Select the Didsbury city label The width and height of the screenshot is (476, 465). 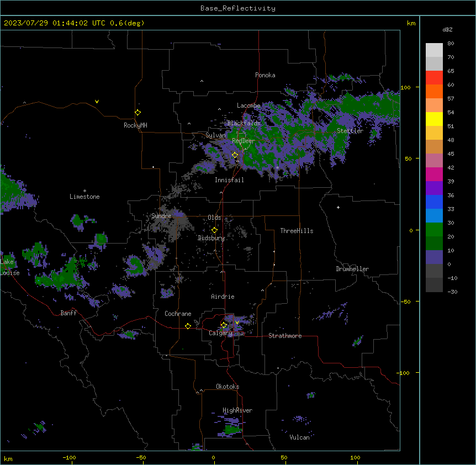(x=211, y=238)
